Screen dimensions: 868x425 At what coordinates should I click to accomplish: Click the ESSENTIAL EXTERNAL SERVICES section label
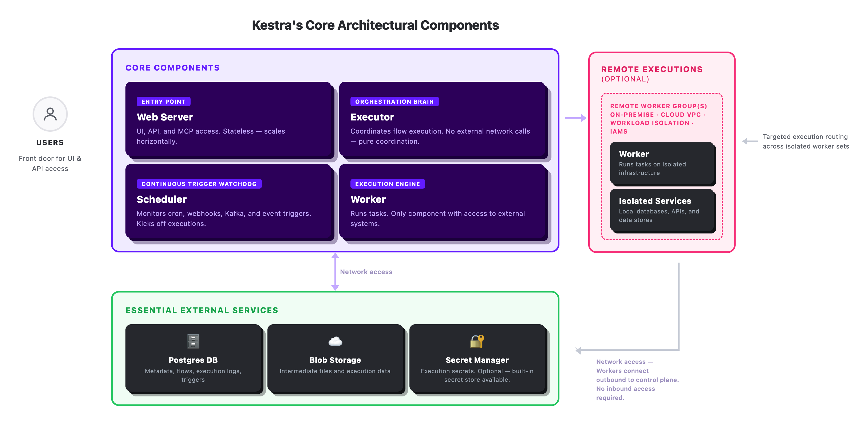click(202, 310)
